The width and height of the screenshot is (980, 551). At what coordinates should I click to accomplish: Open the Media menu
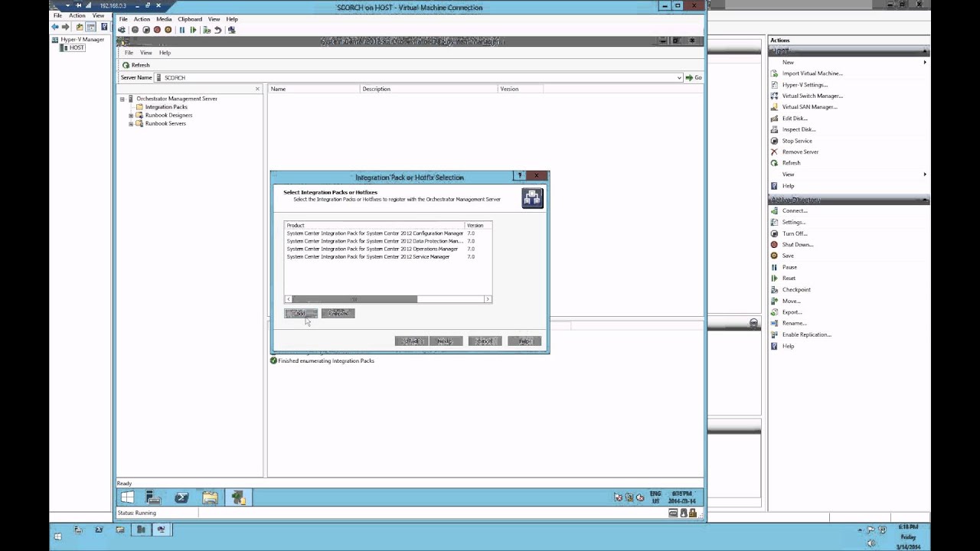tap(164, 19)
